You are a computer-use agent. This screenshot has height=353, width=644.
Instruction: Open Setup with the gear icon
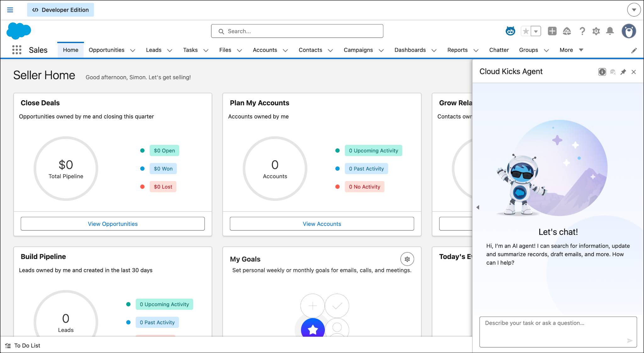pyautogui.click(x=596, y=31)
